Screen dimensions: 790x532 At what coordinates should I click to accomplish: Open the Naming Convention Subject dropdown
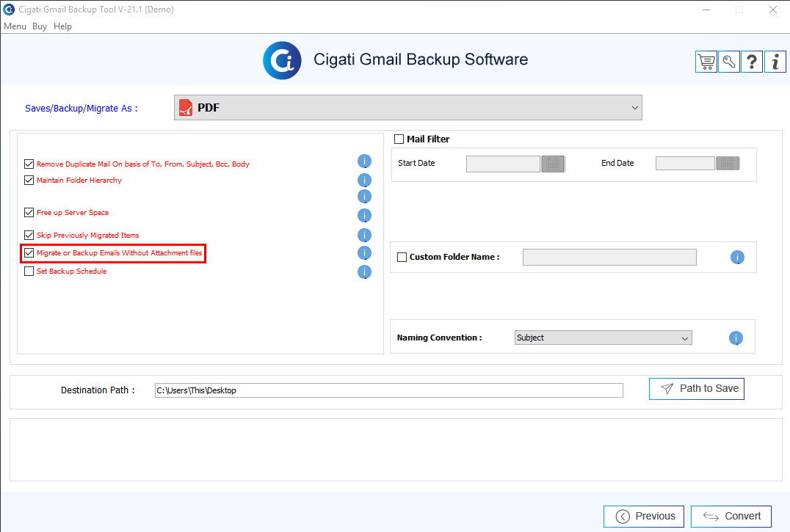(x=603, y=338)
